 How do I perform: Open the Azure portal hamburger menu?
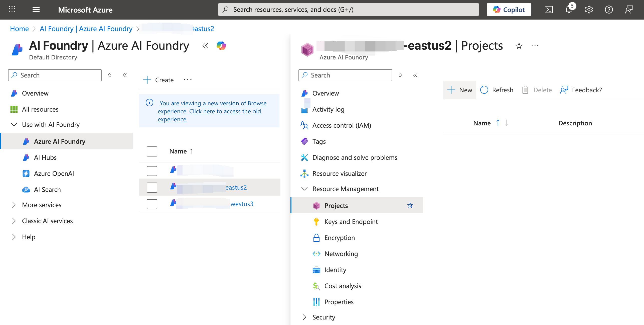tap(36, 10)
